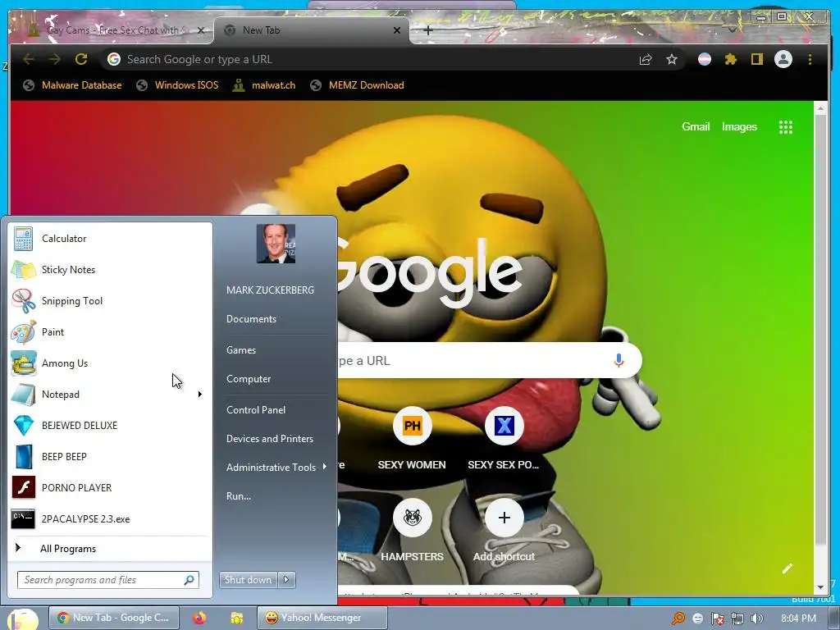Launch BEJEWED DELUXE from the Start menu
This screenshot has height=630, width=840.
[110, 426]
